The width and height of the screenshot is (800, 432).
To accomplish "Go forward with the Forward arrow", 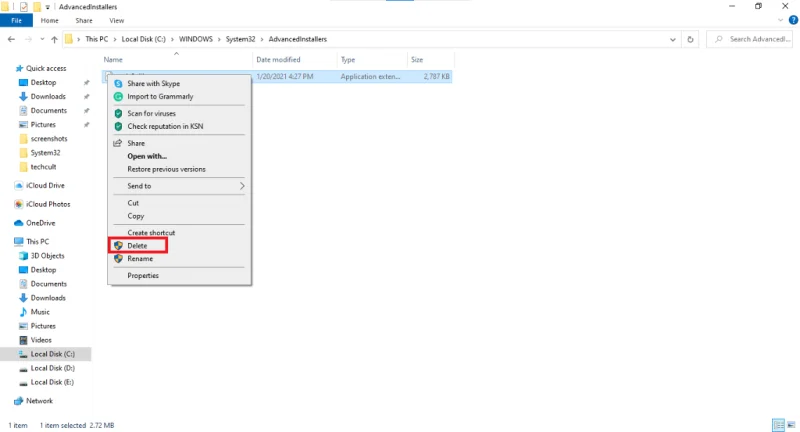I will pyautogui.click(x=29, y=39).
